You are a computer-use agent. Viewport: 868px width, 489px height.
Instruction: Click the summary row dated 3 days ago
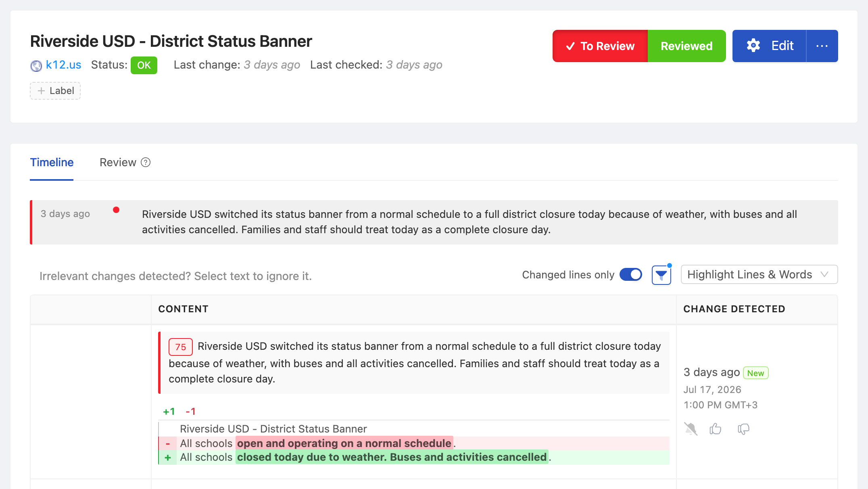click(434, 222)
